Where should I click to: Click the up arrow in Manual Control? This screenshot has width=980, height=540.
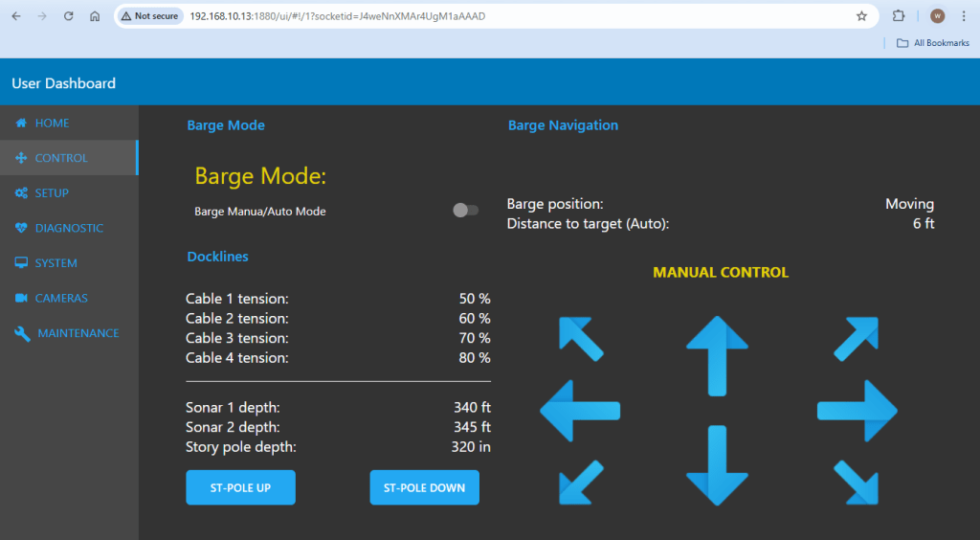(x=717, y=355)
